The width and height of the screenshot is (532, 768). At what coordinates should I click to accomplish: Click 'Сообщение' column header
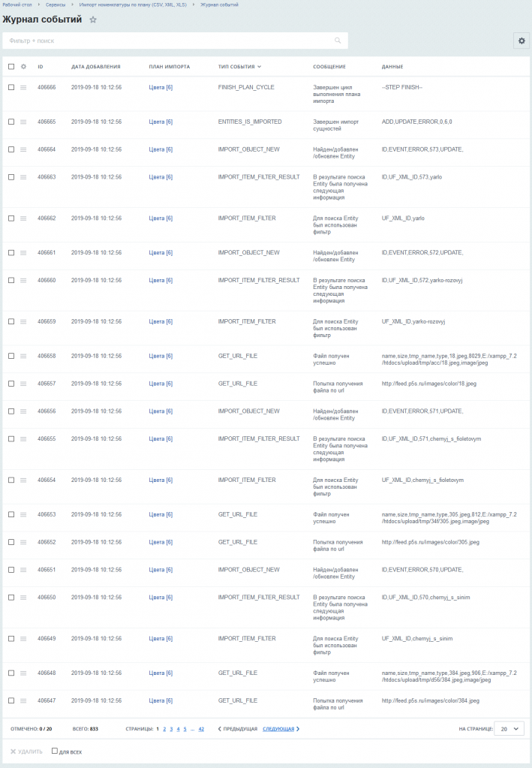pos(329,67)
